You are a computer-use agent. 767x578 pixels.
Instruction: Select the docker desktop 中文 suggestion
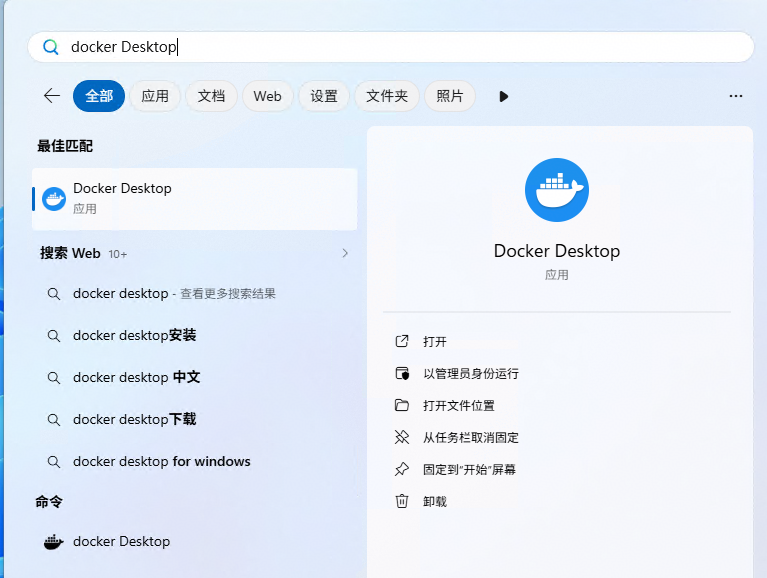(195, 378)
